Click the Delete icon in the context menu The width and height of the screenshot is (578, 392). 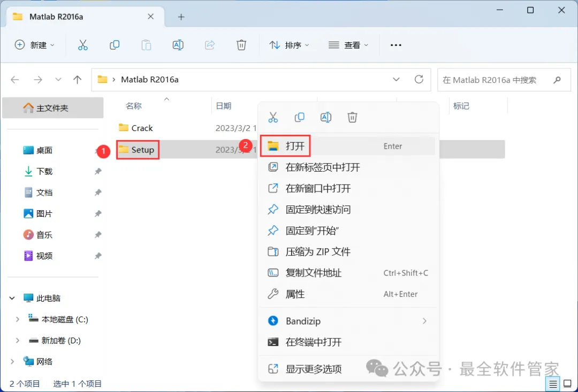(x=352, y=117)
